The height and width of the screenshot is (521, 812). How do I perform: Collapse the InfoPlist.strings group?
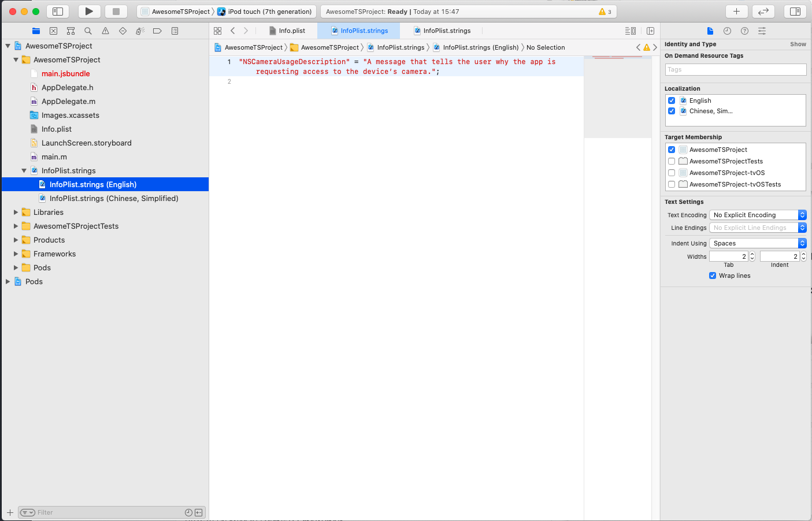click(24, 170)
